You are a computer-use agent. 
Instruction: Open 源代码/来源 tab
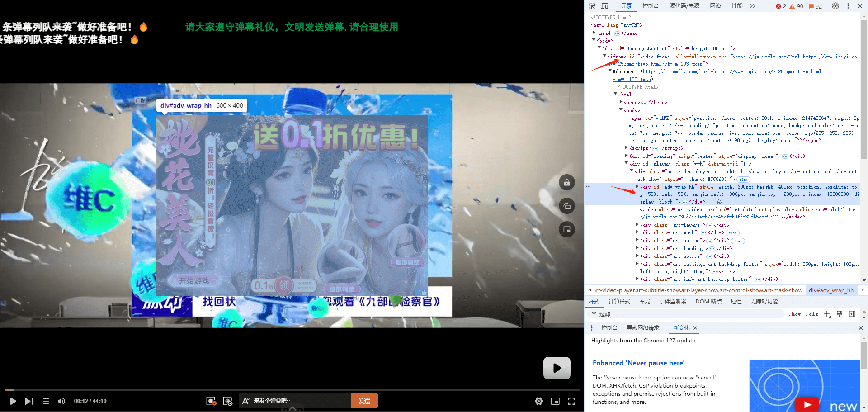(684, 6)
